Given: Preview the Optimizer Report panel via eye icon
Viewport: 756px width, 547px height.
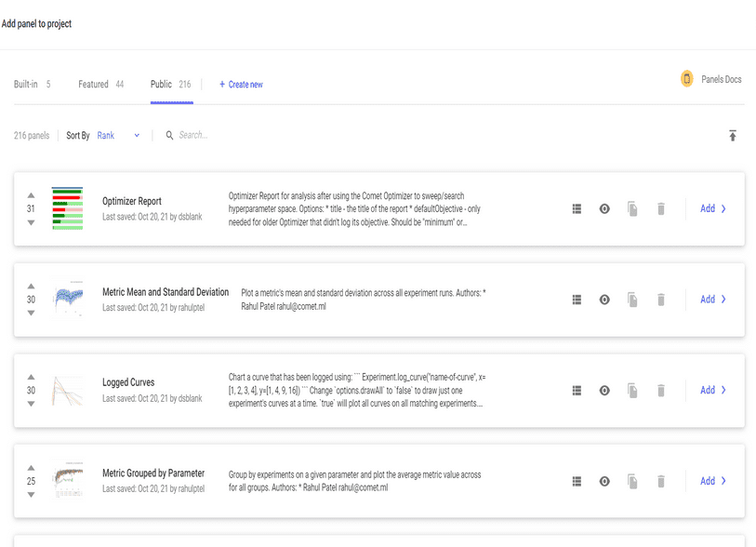Looking at the screenshot, I should coord(603,208).
